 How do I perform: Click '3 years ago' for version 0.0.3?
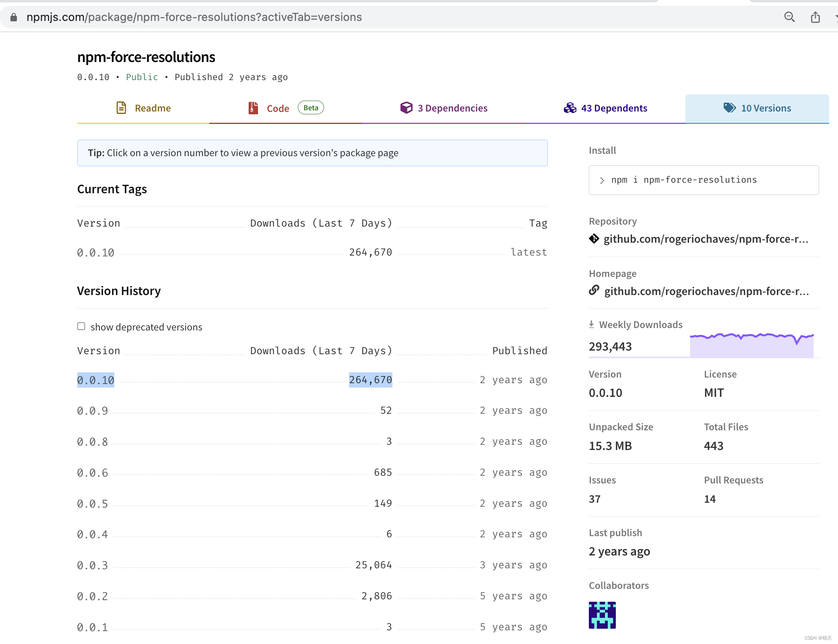click(x=514, y=565)
